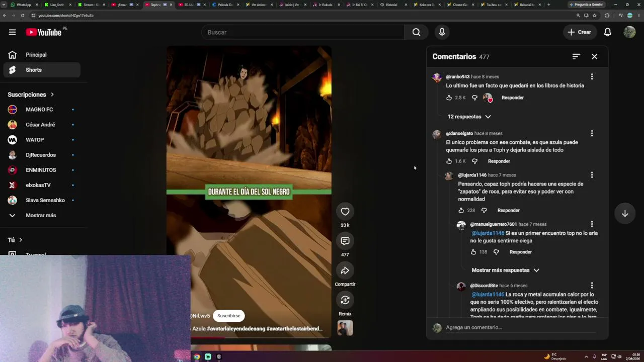The image size is (644, 362).
Task: Open the taskbar clock and date
Action: click(633, 357)
